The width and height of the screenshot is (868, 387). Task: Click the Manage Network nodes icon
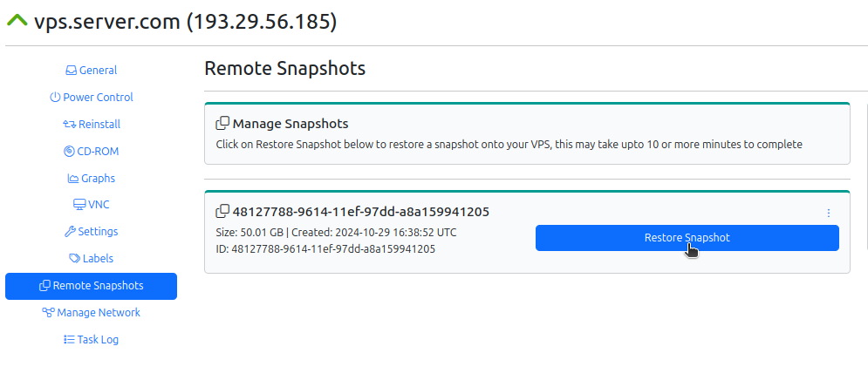coord(48,313)
